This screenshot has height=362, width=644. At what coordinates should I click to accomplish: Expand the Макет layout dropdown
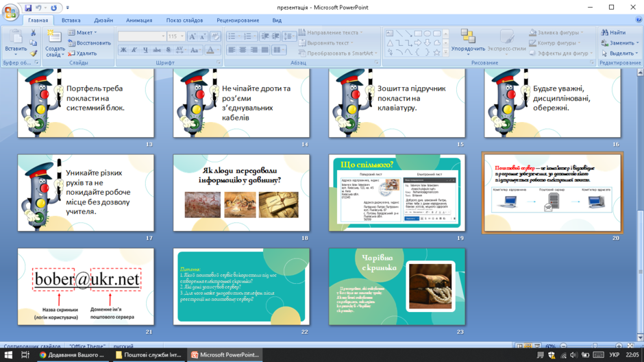[x=82, y=32]
